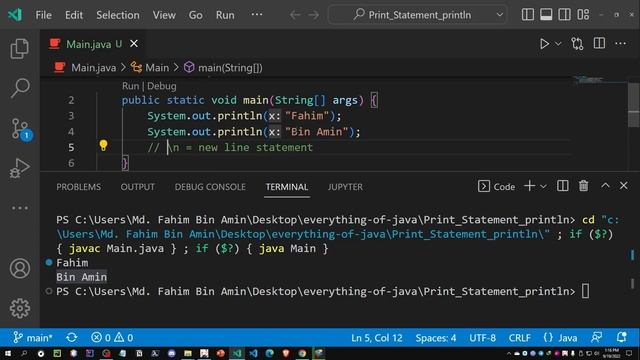Toggle secondary side bar layout icon
640x360 pixels.
564,15
